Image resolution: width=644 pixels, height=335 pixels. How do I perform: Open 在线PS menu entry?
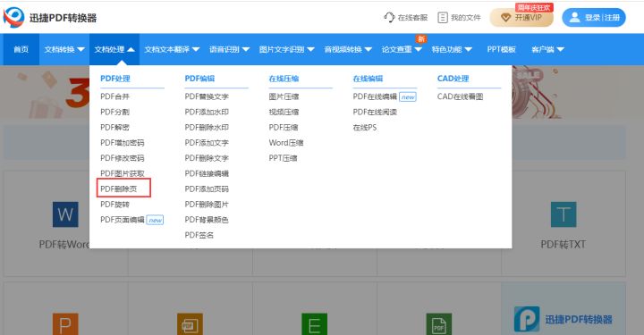pyautogui.click(x=365, y=127)
